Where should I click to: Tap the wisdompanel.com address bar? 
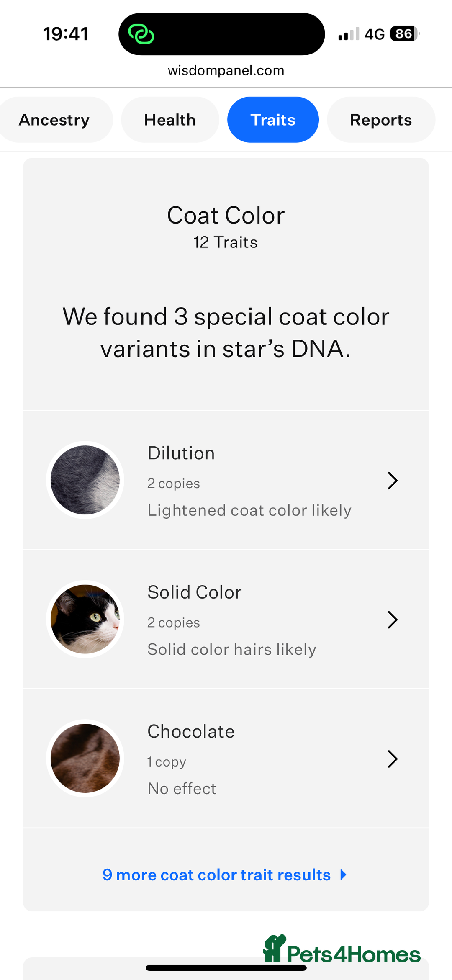pyautogui.click(x=226, y=70)
